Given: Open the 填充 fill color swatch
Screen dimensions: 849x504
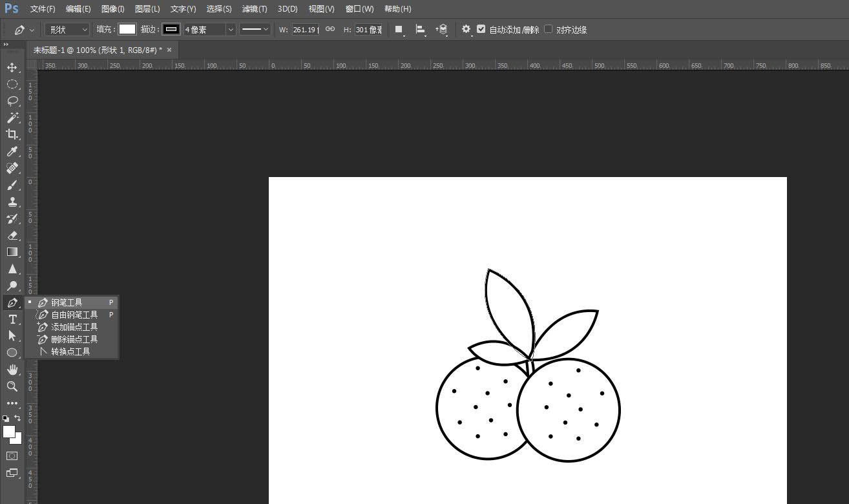Looking at the screenshot, I should pyautogui.click(x=127, y=30).
